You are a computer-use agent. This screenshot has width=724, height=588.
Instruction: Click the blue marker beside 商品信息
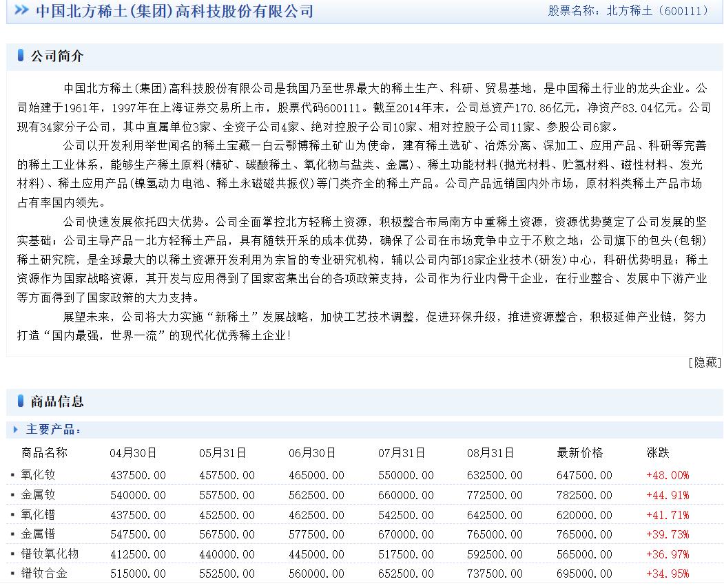click(20, 401)
